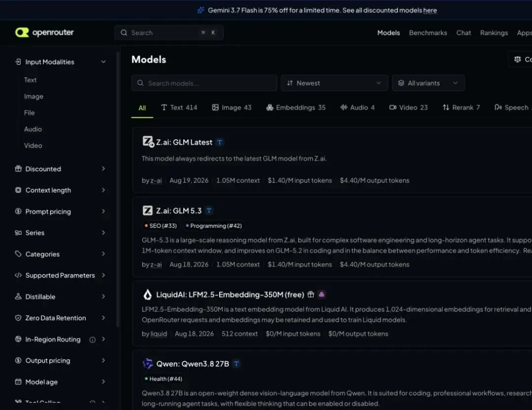Click the text badge next to Qwen3.8 27B
The image size is (532, 410).
pos(236,364)
